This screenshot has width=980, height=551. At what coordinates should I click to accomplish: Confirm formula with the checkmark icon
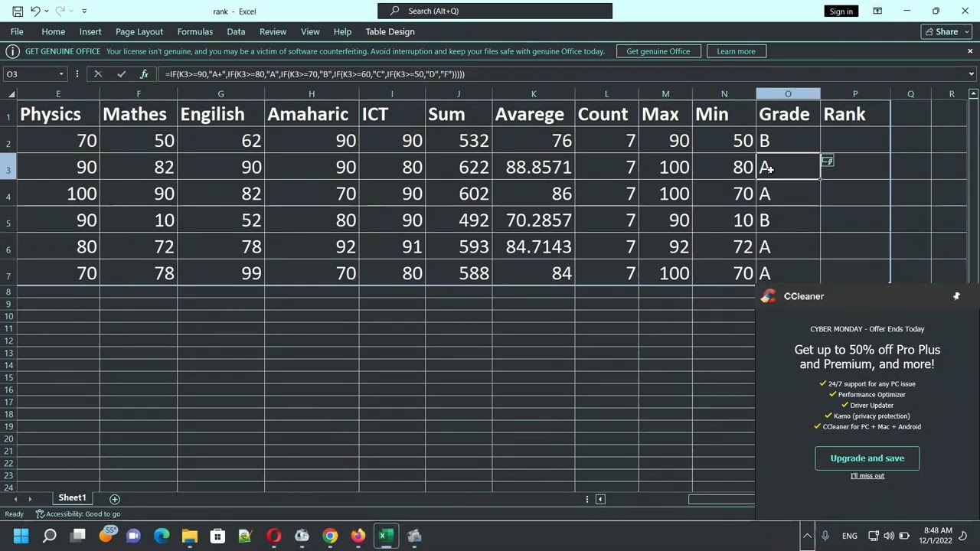121,74
